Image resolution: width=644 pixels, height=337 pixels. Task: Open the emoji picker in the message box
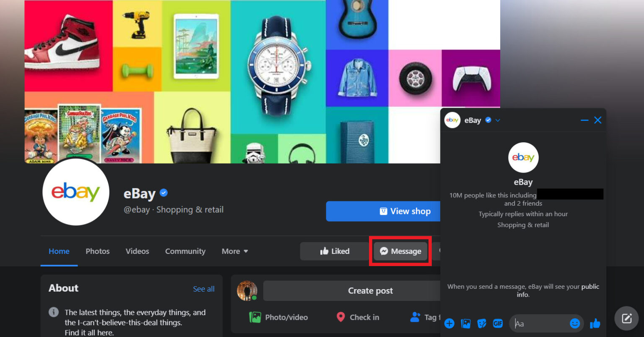point(575,323)
